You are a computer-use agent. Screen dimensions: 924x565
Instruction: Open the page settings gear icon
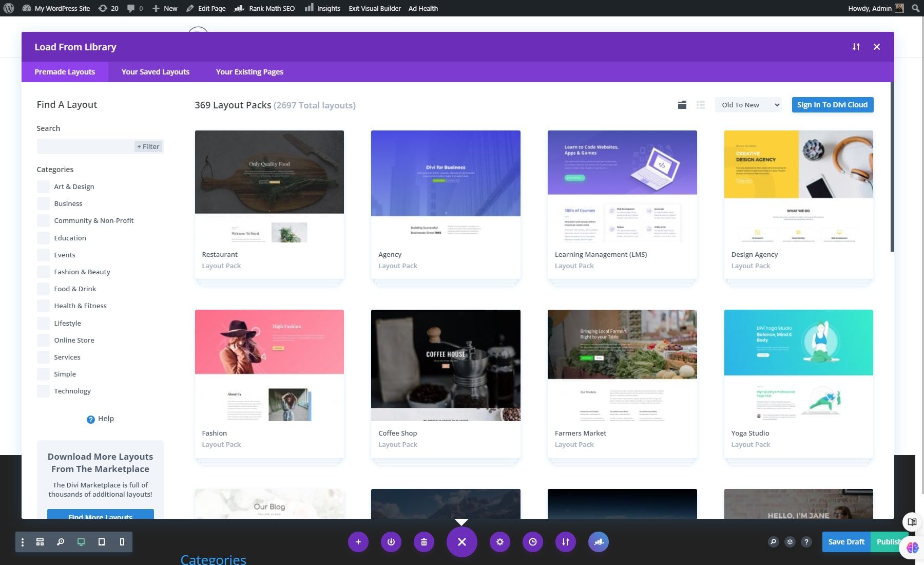coord(499,542)
